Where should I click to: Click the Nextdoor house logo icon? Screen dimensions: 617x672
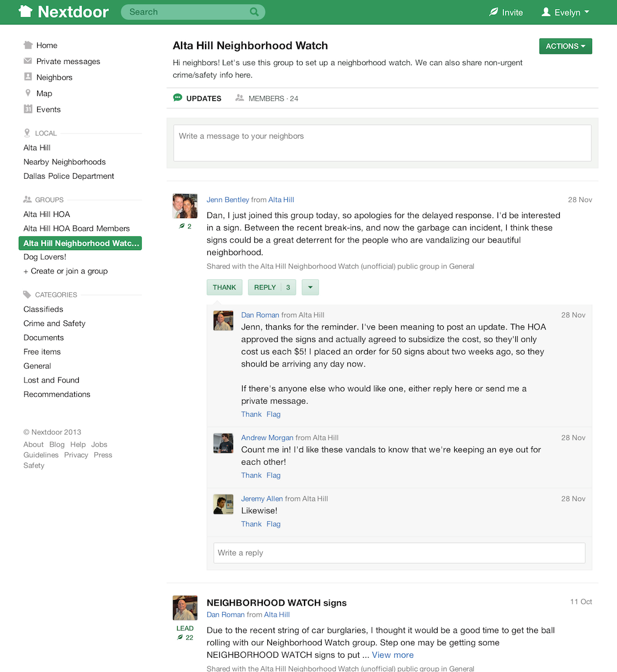coord(25,11)
